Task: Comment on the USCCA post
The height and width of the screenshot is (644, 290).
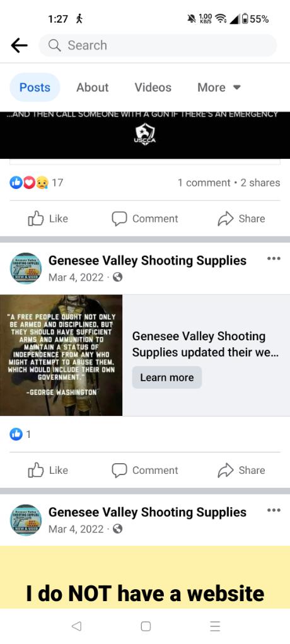Action: pyautogui.click(x=145, y=219)
